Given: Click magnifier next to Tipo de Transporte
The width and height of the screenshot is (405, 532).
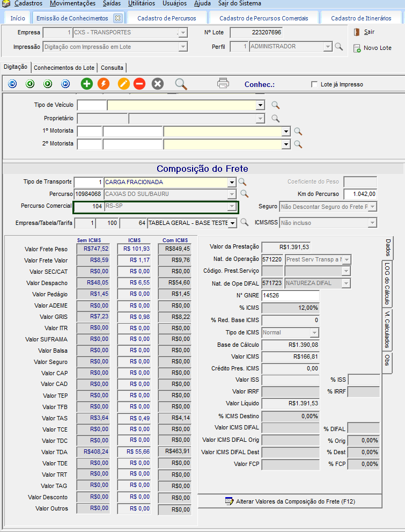Looking at the screenshot, I should (x=243, y=182).
